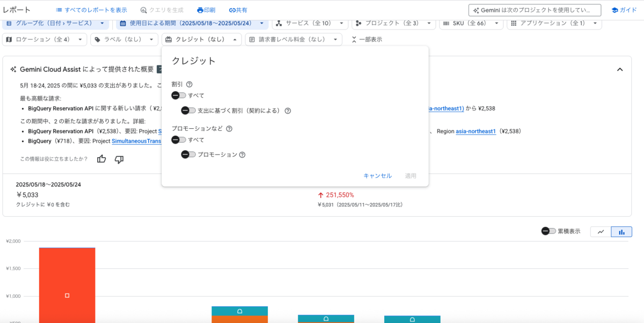Click 一部表示 collapse filters control
The height and width of the screenshot is (323, 644).
(367, 39)
